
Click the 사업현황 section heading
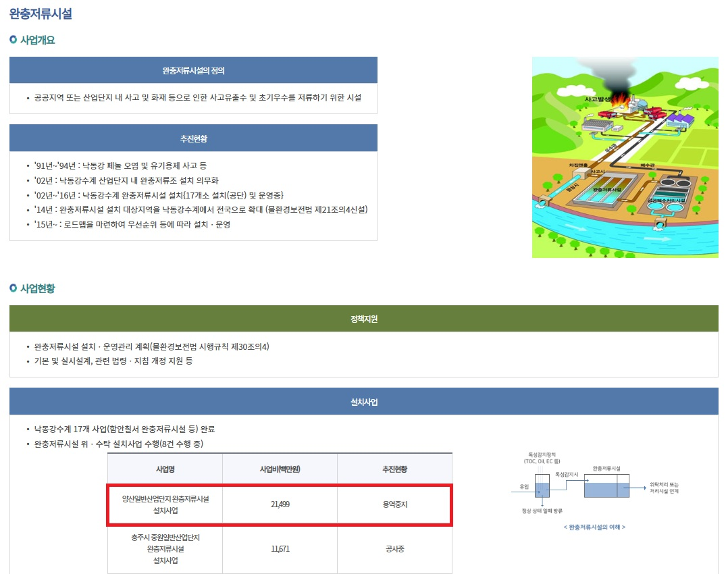(38, 288)
